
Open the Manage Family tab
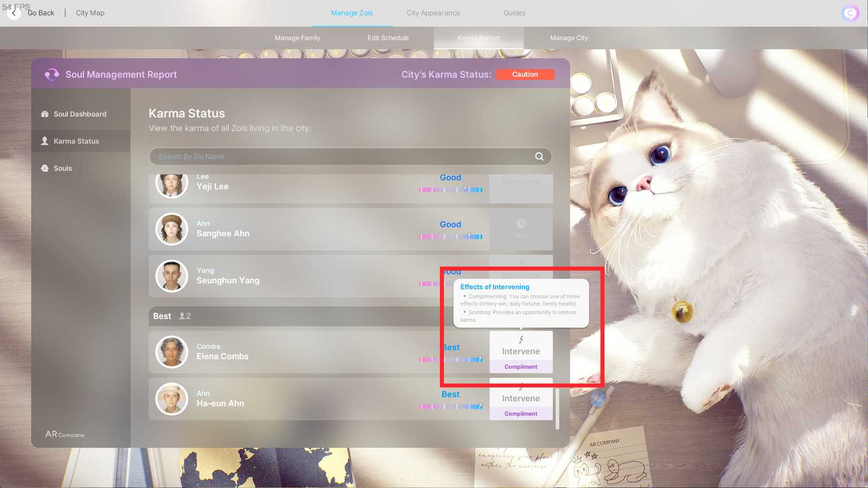pos(297,38)
